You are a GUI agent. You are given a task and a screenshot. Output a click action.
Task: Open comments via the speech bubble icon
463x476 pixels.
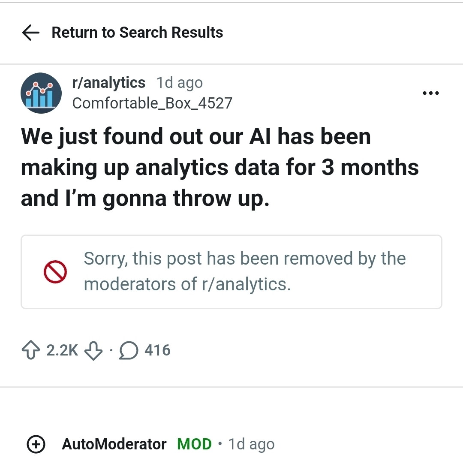127,351
